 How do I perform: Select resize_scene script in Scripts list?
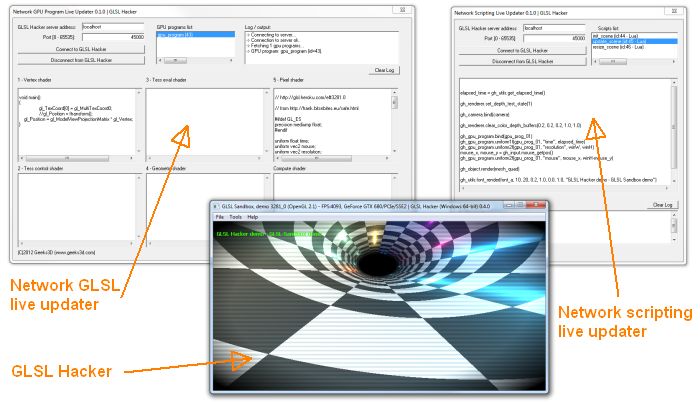tap(634, 47)
